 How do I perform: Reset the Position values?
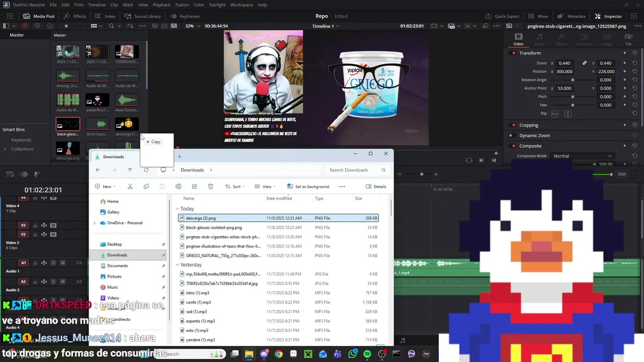[635, 71]
